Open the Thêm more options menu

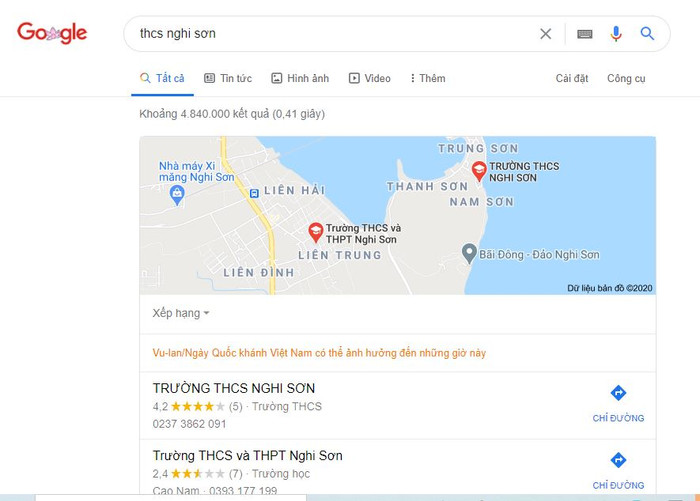point(428,78)
